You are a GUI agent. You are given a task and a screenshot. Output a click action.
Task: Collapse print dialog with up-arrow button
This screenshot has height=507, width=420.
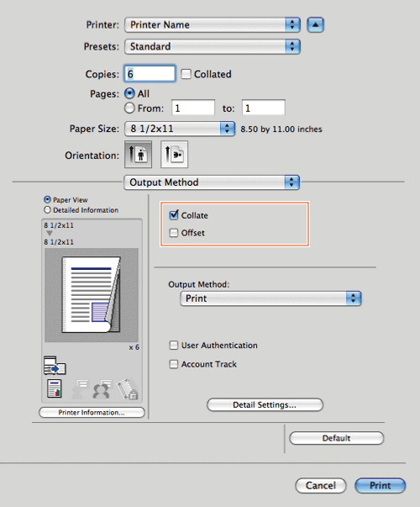click(x=315, y=25)
